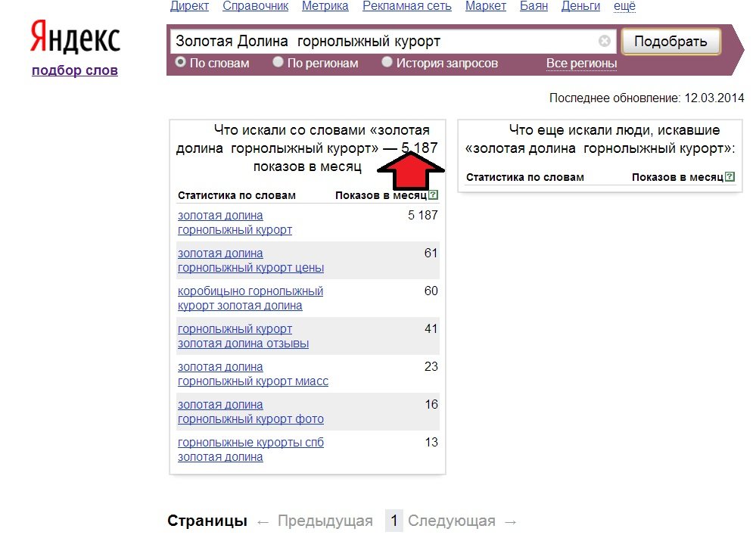Click help icon in right panel header

[x=730, y=177]
